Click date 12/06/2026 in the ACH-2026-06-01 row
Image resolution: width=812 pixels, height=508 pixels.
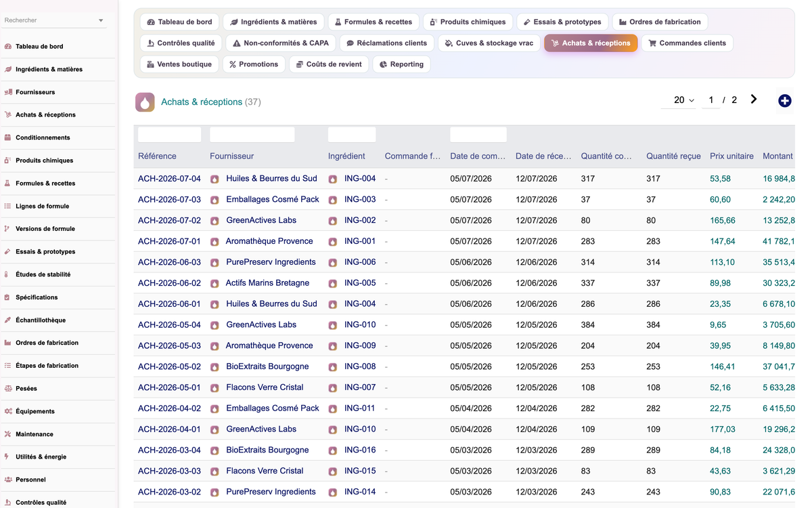point(536,303)
